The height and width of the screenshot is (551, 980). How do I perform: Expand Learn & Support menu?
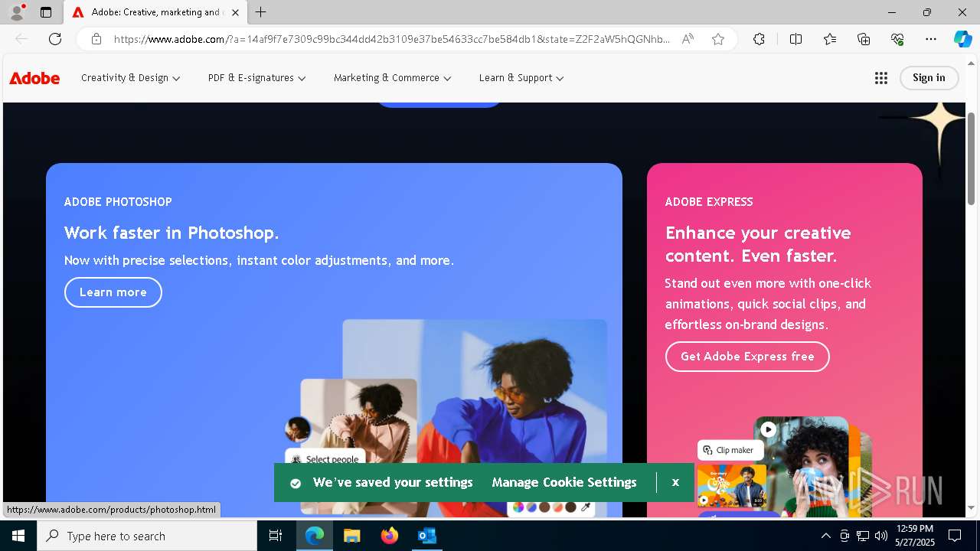point(521,78)
